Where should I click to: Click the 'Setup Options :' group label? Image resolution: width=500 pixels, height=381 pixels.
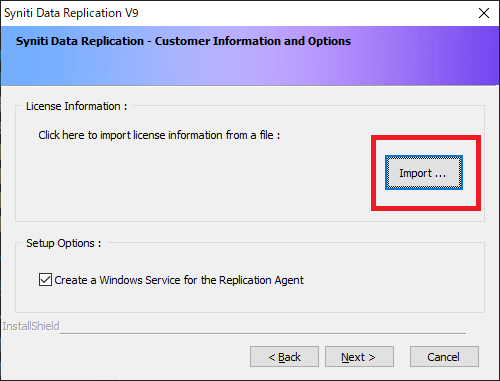point(64,243)
